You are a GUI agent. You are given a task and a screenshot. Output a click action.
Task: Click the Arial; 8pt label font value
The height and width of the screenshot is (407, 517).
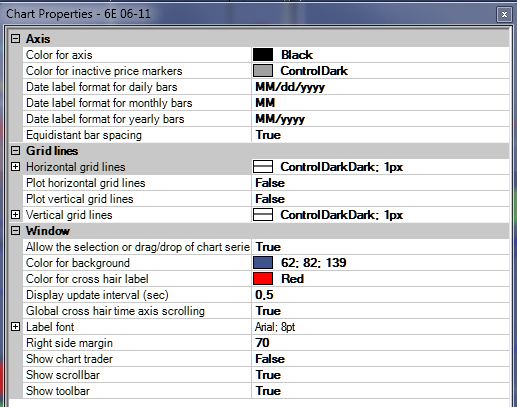pyautogui.click(x=275, y=327)
